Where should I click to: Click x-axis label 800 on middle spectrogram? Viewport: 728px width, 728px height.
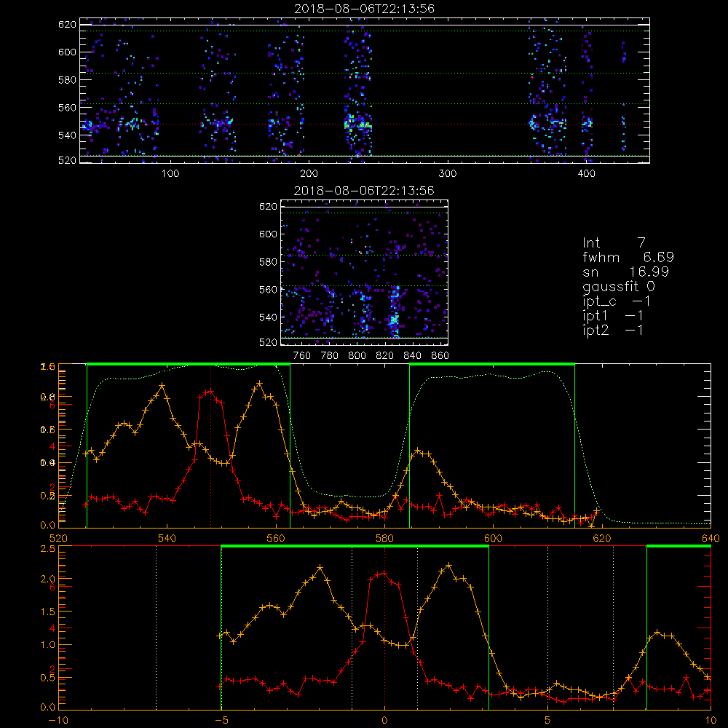357,356
